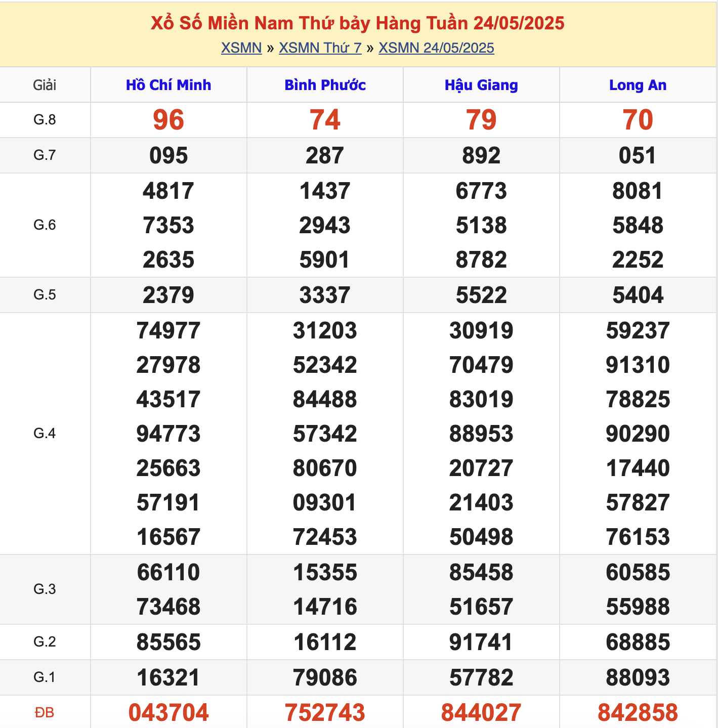Screen dimensions: 718x728
Task: Click the special prize 842858
Action: coord(638,713)
